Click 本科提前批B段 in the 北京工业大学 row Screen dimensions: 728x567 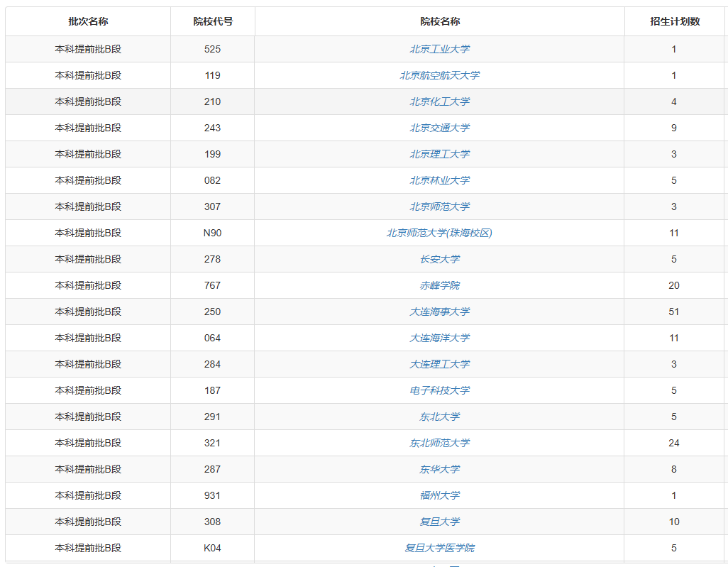[x=88, y=49]
